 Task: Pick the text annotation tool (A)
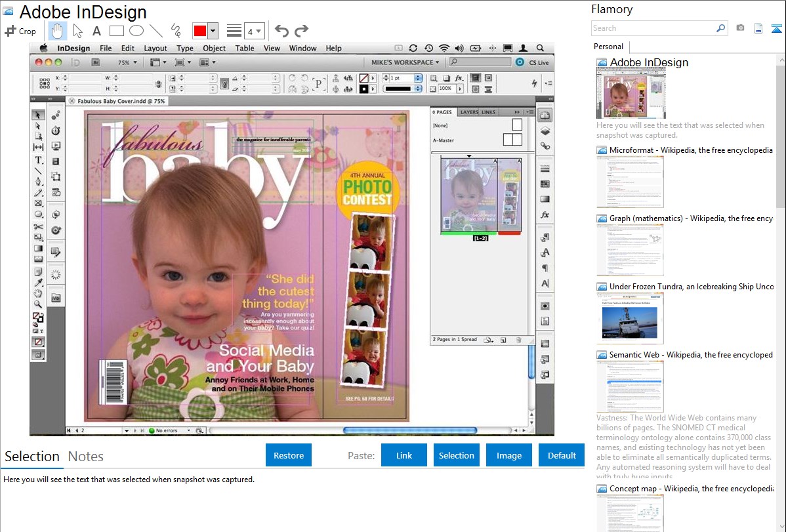tap(96, 31)
